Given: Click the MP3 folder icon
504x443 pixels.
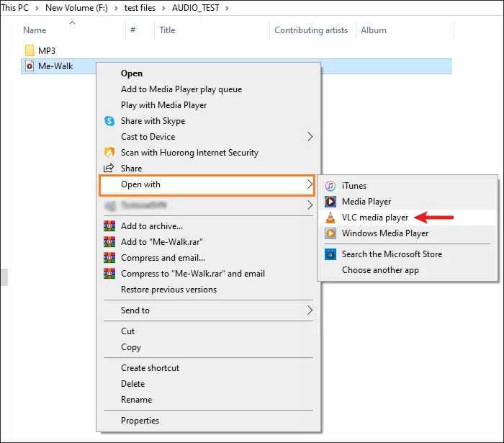Looking at the screenshot, I should [30, 50].
